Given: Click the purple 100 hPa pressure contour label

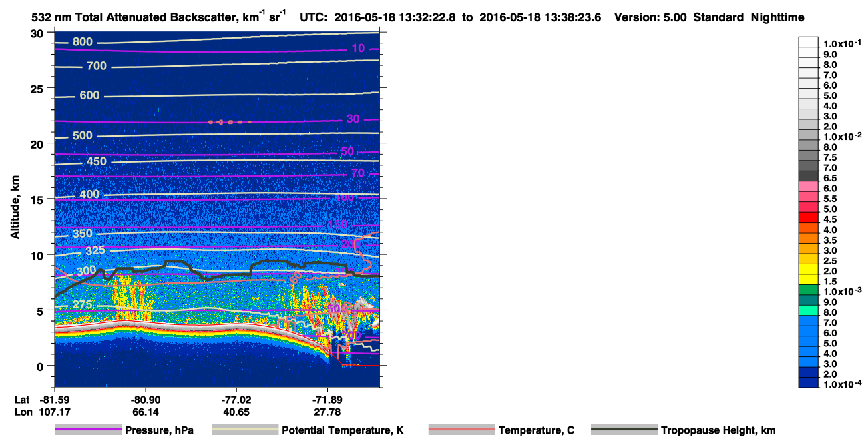Looking at the screenshot, I should [345, 197].
